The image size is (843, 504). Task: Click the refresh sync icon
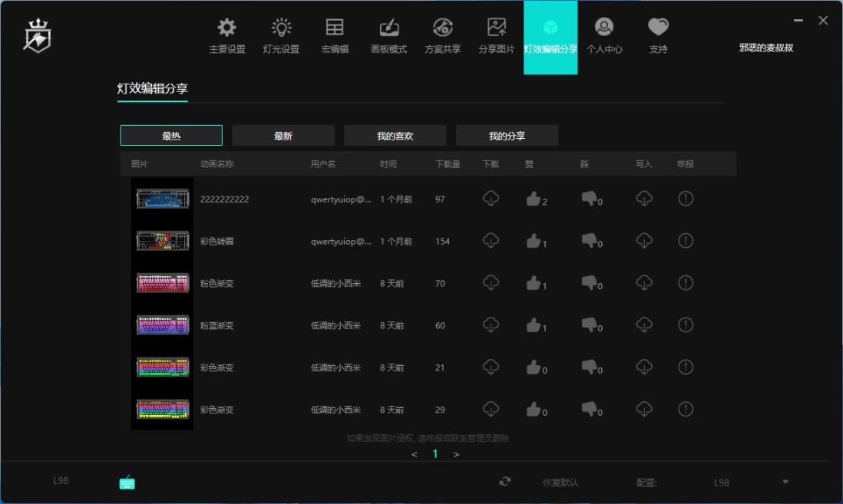(x=505, y=482)
